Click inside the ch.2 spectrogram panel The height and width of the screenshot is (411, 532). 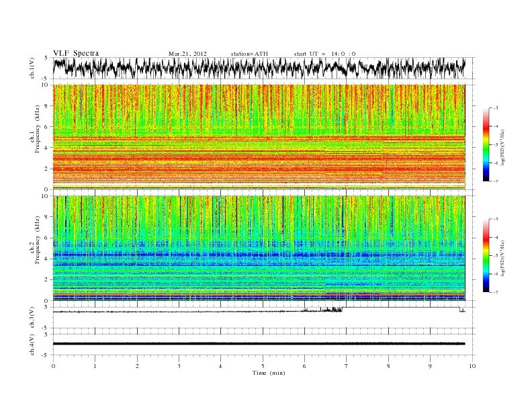pyautogui.click(x=259, y=248)
